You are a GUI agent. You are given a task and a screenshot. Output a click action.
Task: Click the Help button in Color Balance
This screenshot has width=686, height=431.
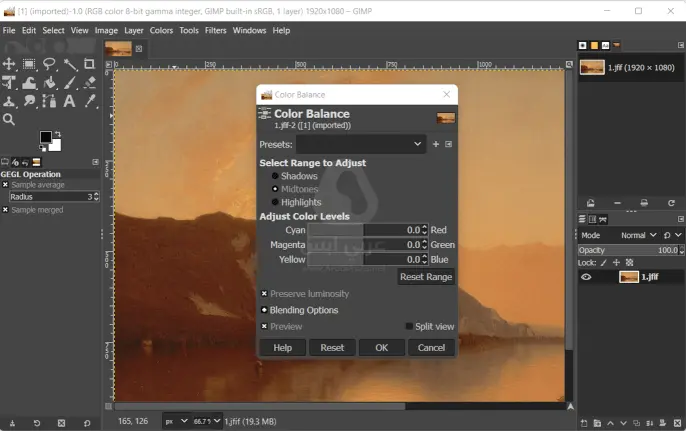click(x=283, y=347)
